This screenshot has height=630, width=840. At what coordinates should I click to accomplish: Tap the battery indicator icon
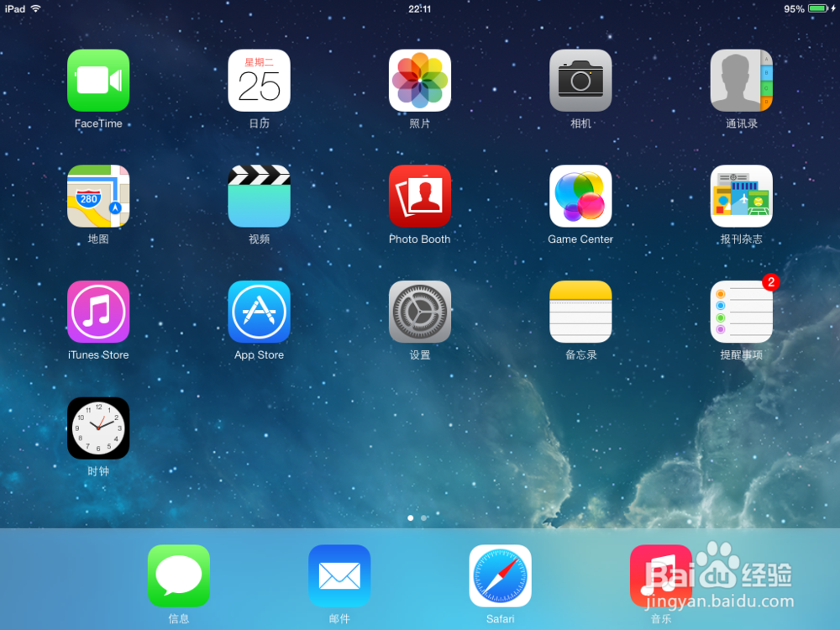tap(818, 8)
